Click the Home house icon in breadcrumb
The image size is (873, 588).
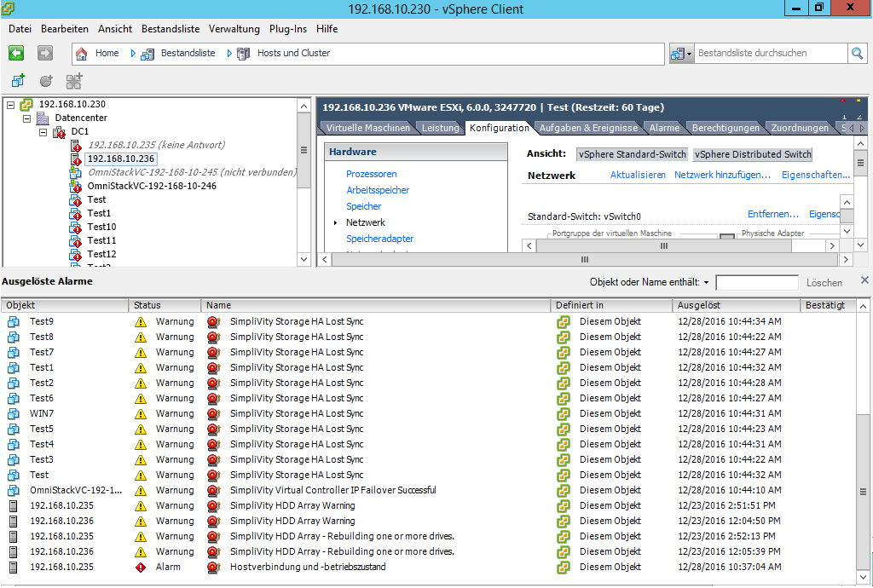pyautogui.click(x=82, y=54)
